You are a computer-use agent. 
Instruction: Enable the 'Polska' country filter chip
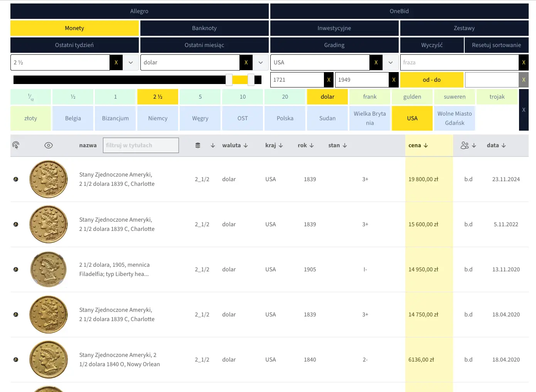pyautogui.click(x=285, y=118)
